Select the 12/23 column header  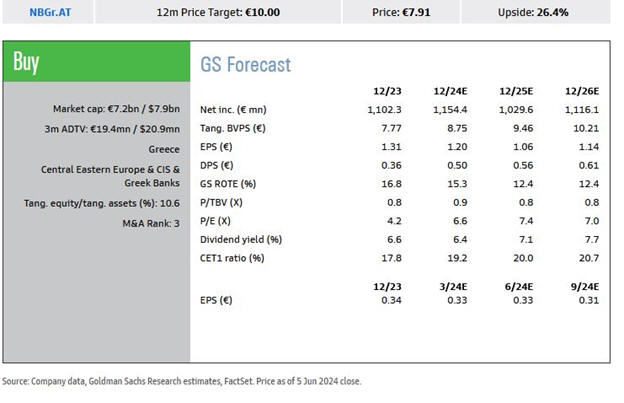pyautogui.click(x=387, y=92)
